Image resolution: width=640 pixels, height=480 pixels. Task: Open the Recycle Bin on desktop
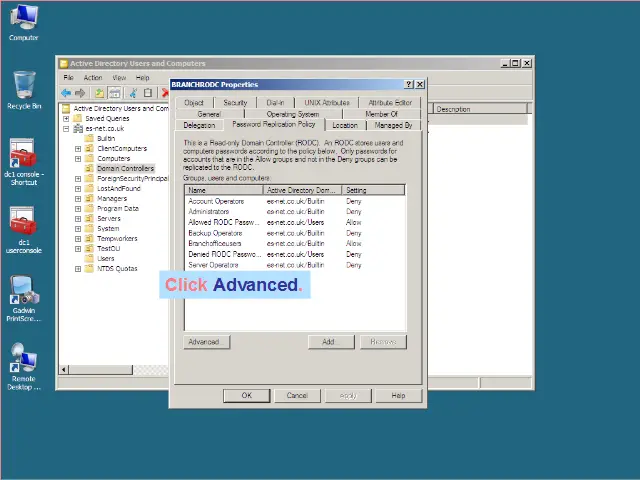(23, 86)
